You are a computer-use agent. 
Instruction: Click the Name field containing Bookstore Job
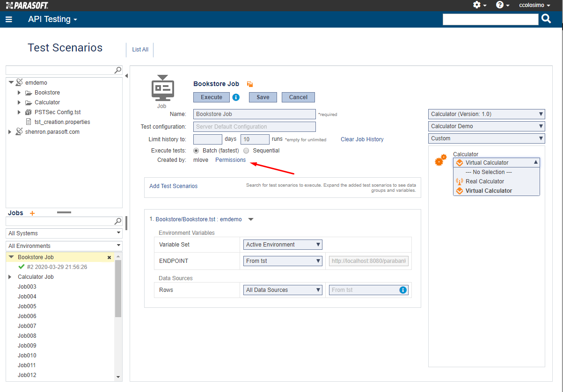tap(255, 114)
